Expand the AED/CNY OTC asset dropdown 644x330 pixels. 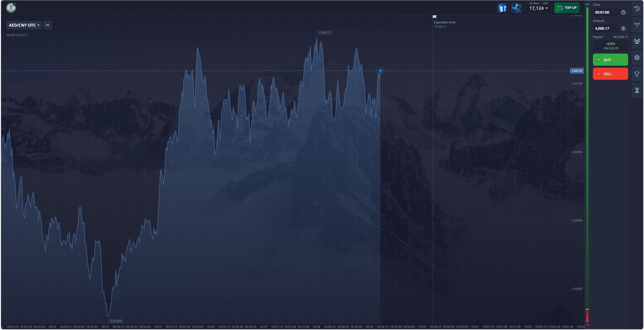pos(24,25)
